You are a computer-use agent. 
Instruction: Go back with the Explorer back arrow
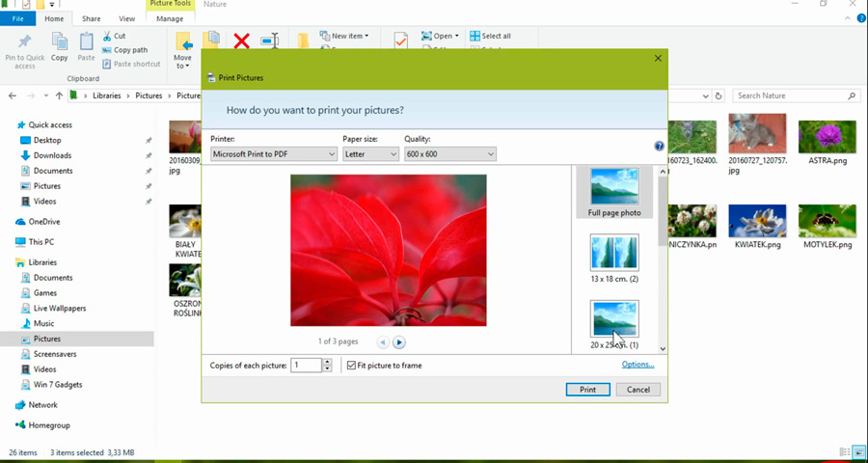pos(13,95)
